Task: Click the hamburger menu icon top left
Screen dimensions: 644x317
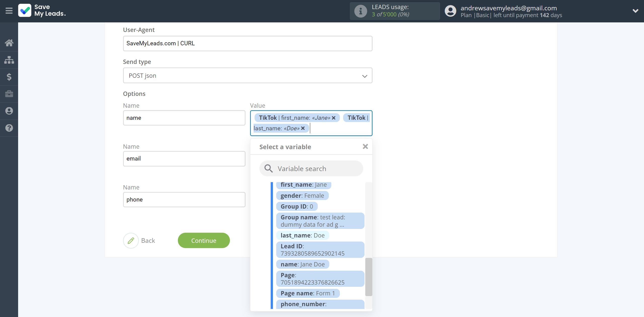Action: (9, 11)
